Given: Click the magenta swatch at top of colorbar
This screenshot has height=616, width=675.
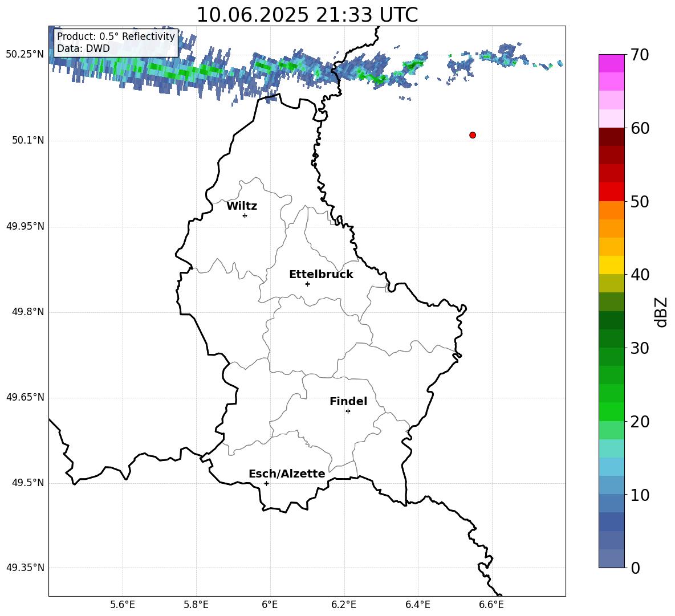Looking at the screenshot, I should tap(612, 63).
